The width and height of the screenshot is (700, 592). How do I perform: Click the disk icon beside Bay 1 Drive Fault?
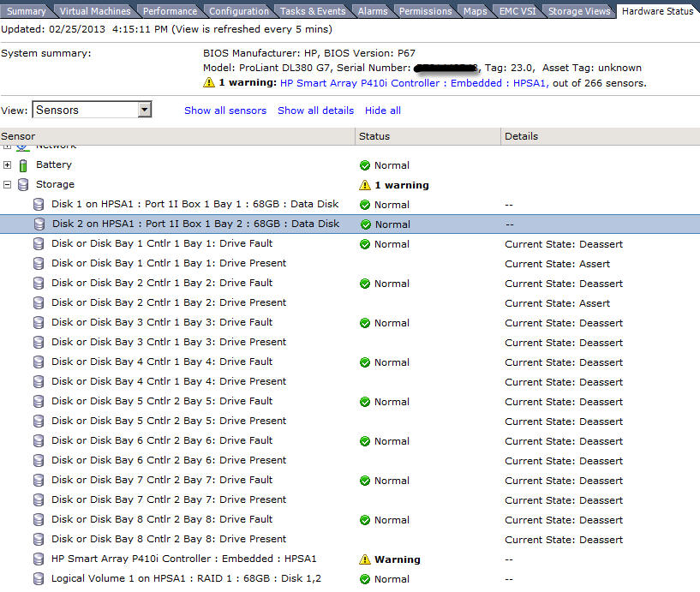pyautogui.click(x=39, y=244)
